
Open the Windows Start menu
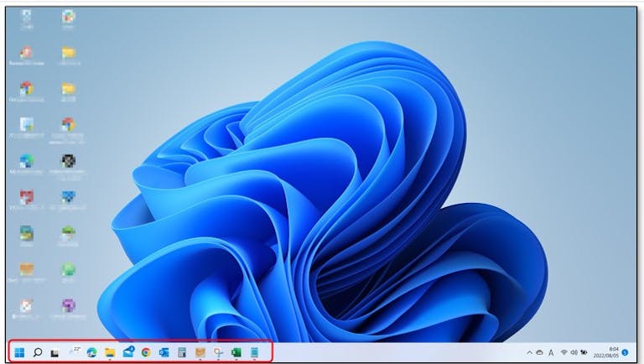pyautogui.click(x=19, y=352)
